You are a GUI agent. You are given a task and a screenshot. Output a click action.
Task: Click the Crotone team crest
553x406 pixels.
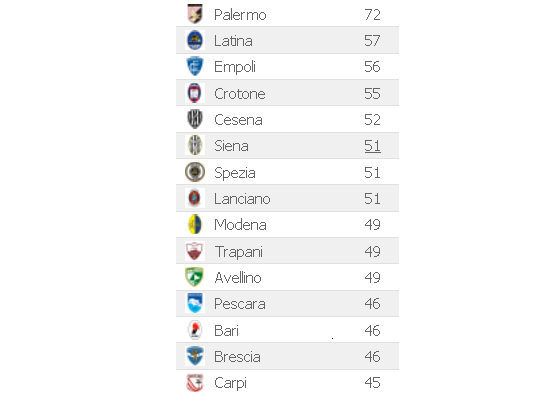[x=195, y=93]
